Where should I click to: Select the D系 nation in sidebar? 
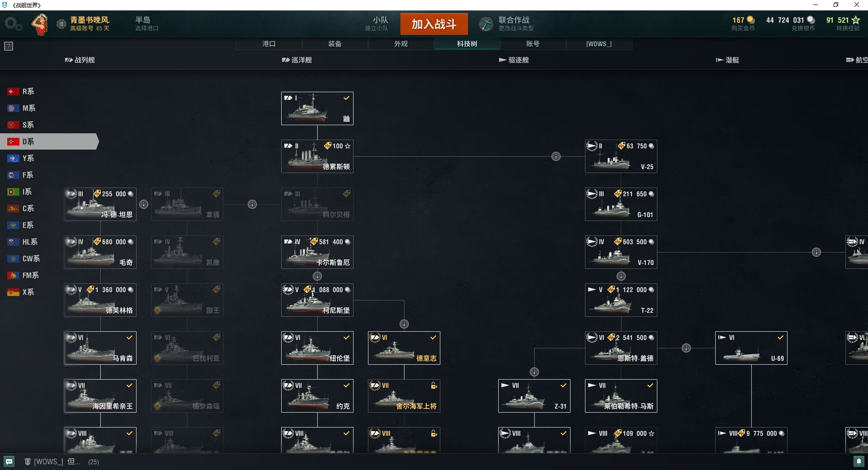[49, 141]
